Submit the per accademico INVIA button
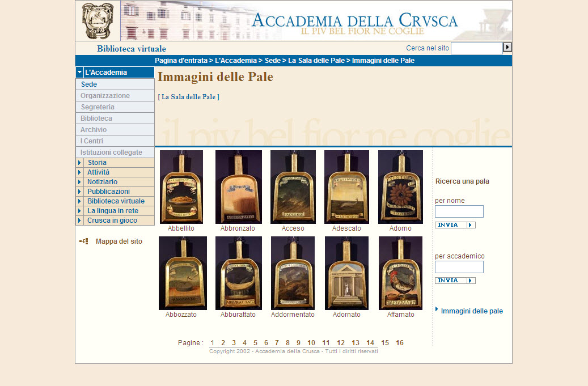 tap(455, 281)
